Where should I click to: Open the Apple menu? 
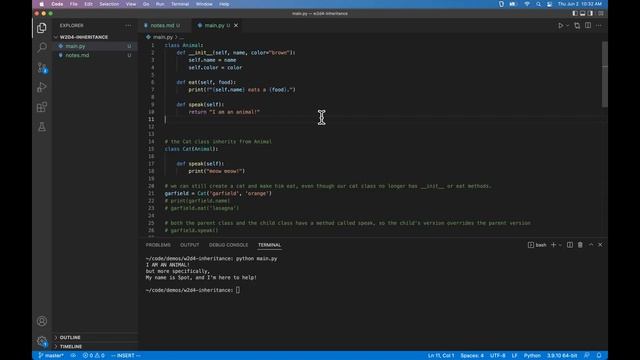[x=42, y=4]
